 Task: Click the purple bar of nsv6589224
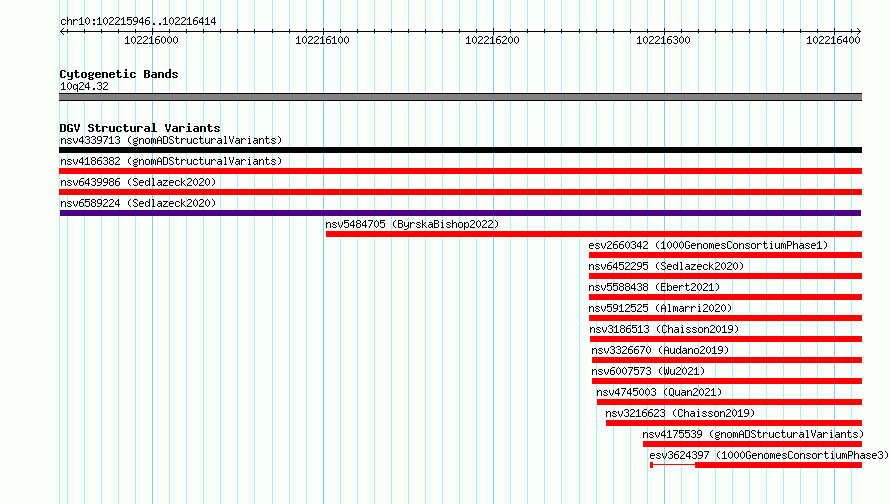click(460, 213)
